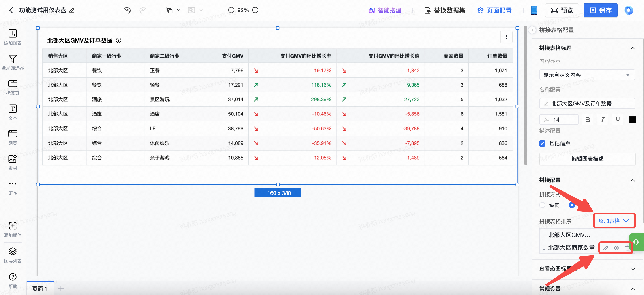This screenshot has height=295, width=644.
Task: Open 页面配置 page settings
Action: coord(494,10)
